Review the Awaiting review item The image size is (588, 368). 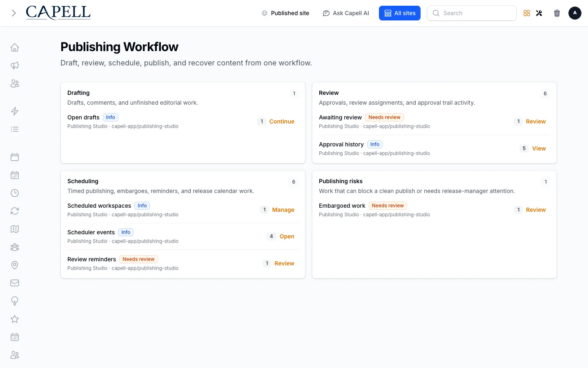coord(536,121)
